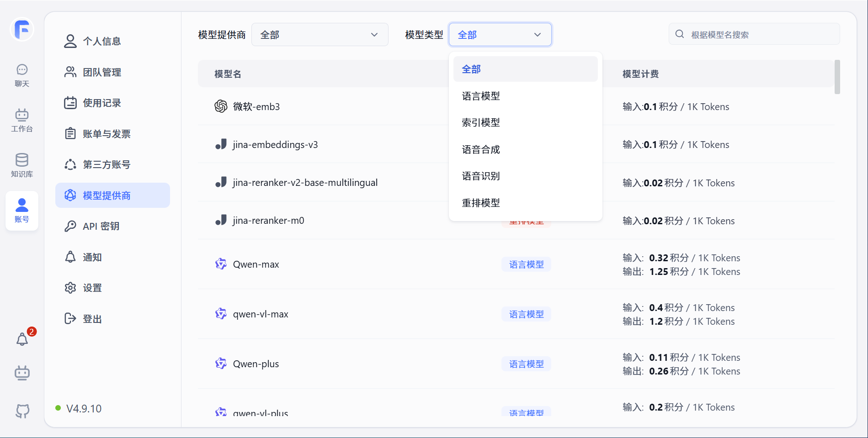Click the 语言模型 tag of Qwen-max

pyautogui.click(x=526, y=264)
